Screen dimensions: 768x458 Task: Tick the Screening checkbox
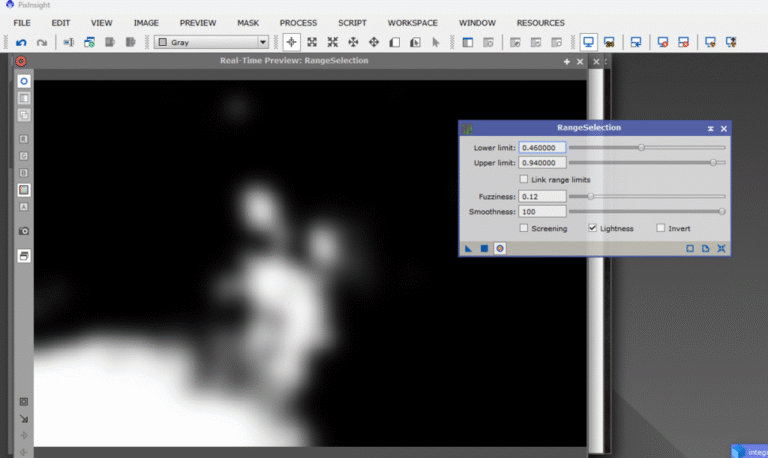click(524, 228)
